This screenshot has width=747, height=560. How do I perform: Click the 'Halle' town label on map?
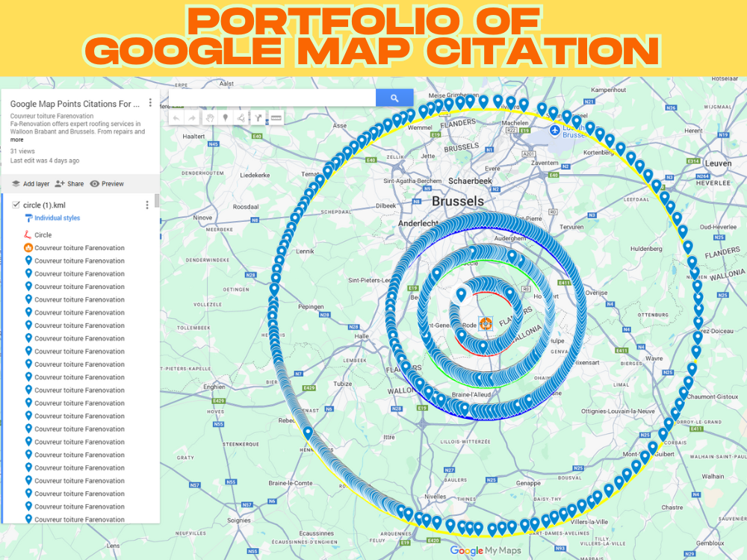(x=362, y=336)
